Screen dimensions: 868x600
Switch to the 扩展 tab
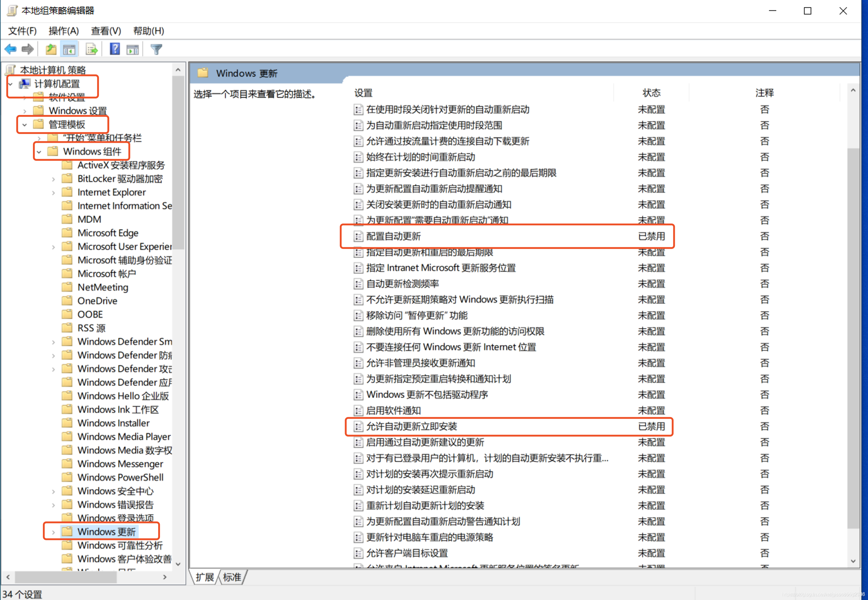click(205, 577)
